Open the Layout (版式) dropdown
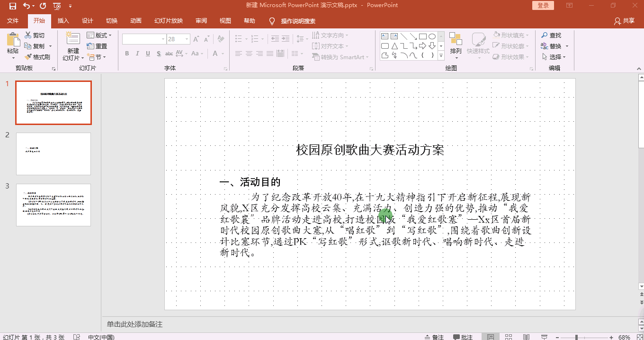The image size is (644, 340). 99,36
